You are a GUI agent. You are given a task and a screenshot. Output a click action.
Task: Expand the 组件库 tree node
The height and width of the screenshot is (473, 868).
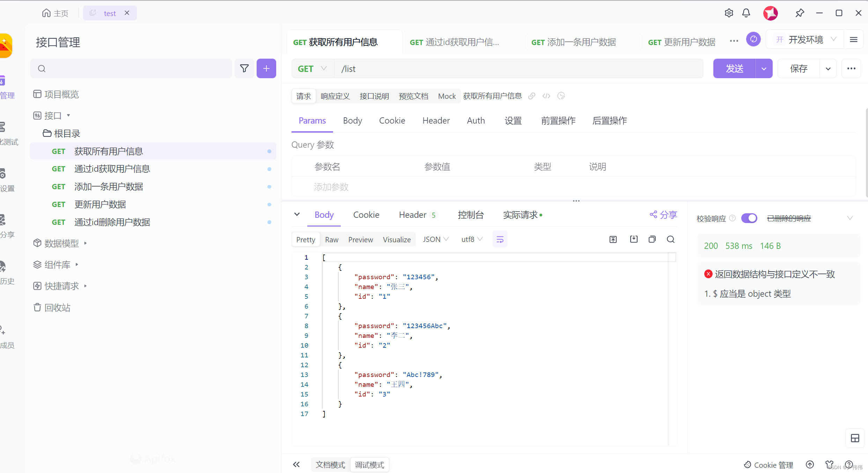coord(77,265)
